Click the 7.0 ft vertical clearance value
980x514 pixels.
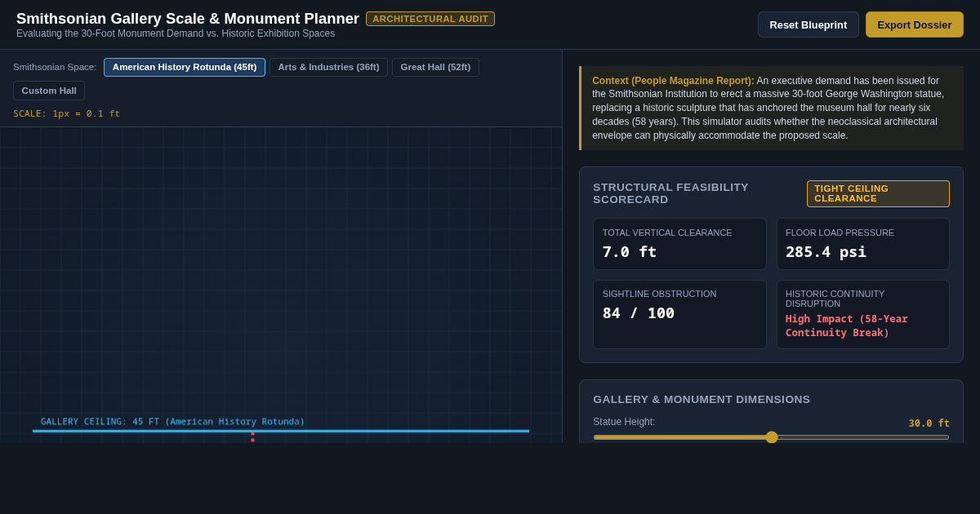pyautogui.click(x=630, y=252)
